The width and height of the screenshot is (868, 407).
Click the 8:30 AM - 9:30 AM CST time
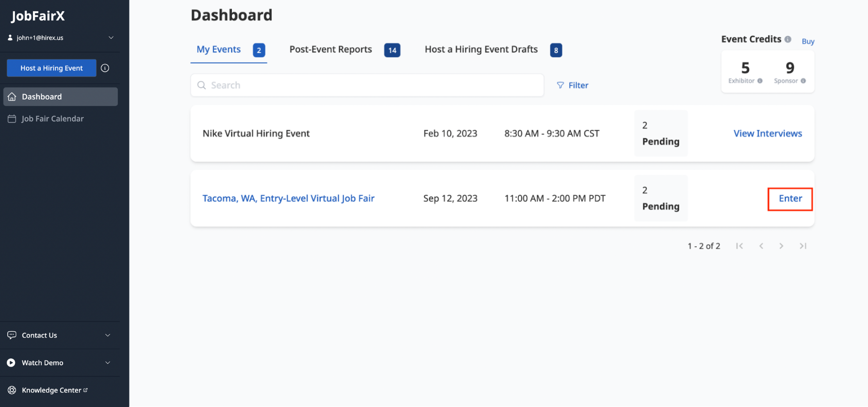(x=552, y=133)
